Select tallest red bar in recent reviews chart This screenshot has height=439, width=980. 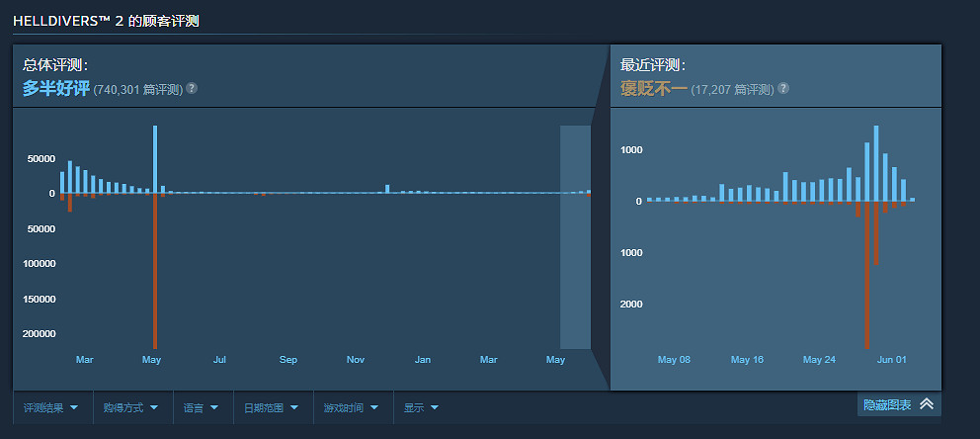pos(866,275)
